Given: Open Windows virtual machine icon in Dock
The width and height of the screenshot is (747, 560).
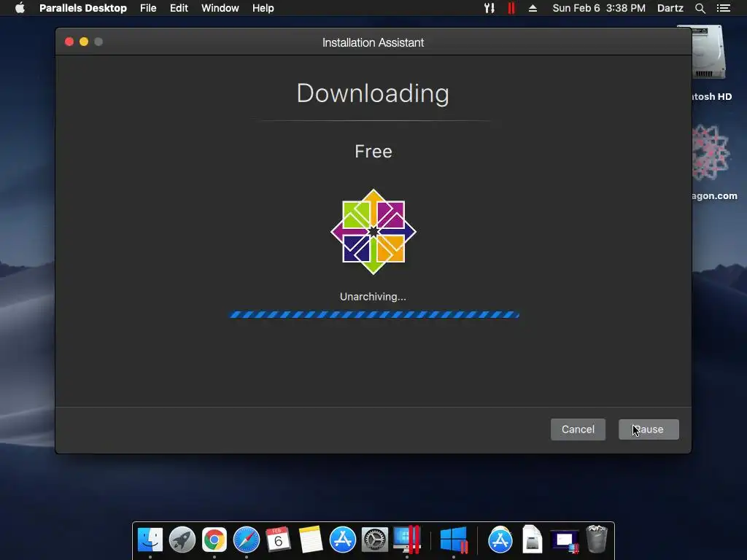Looking at the screenshot, I should 454,540.
